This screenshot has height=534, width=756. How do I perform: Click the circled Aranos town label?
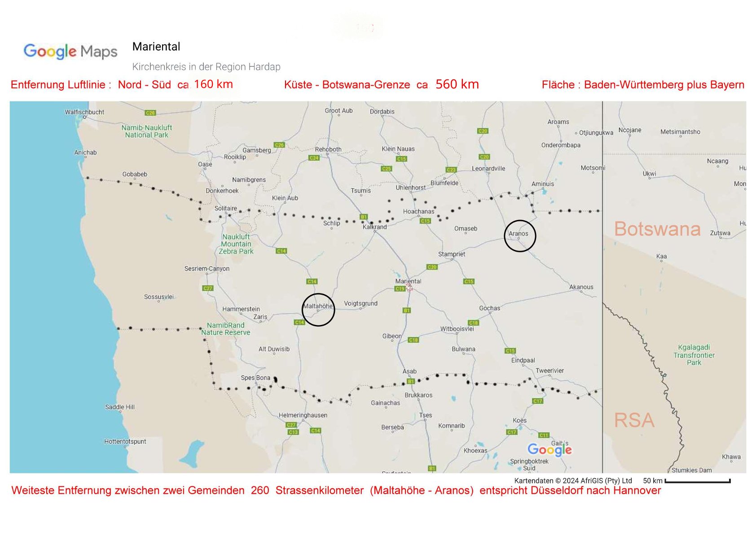pyautogui.click(x=519, y=234)
